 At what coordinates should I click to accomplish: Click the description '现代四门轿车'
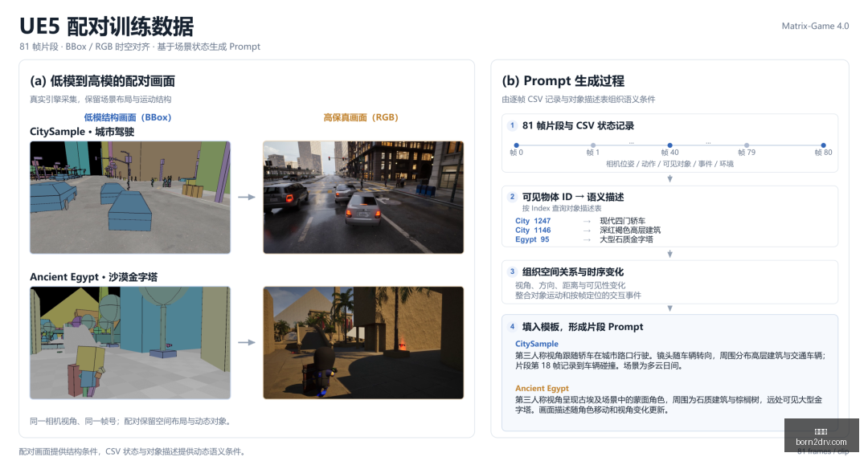click(x=622, y=221)
